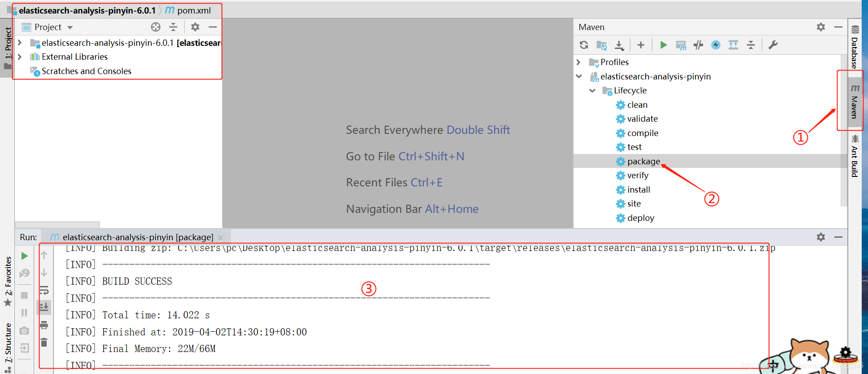Collapse all in Project panel
Screen dimensions: 868x374
tap(173, 27)
